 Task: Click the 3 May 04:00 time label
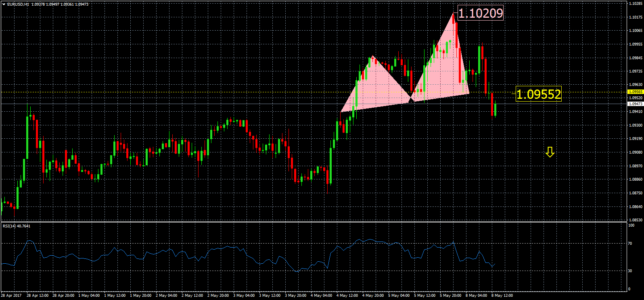244,296
